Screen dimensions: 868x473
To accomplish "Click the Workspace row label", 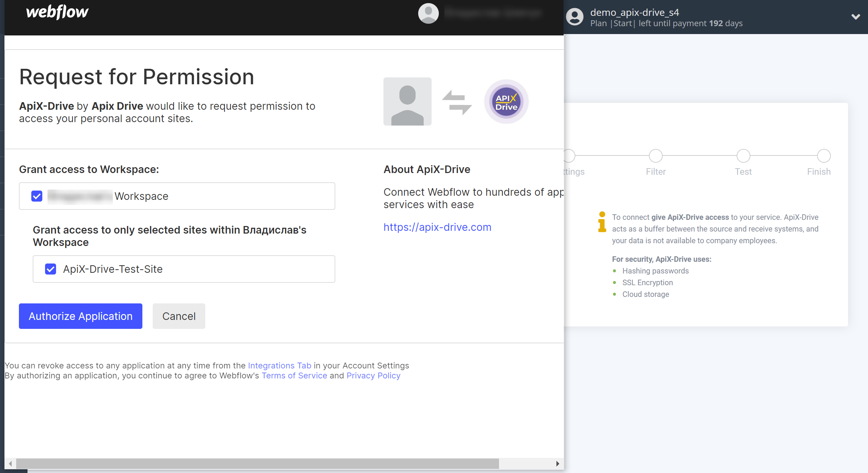I will coord(141,196).
